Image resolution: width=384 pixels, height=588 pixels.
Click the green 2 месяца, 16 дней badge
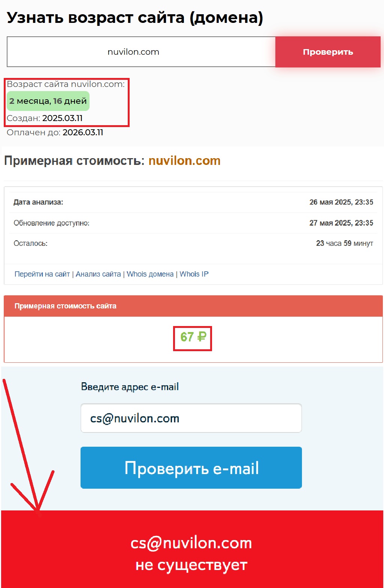pyautogui.click(x=48, y=101)
